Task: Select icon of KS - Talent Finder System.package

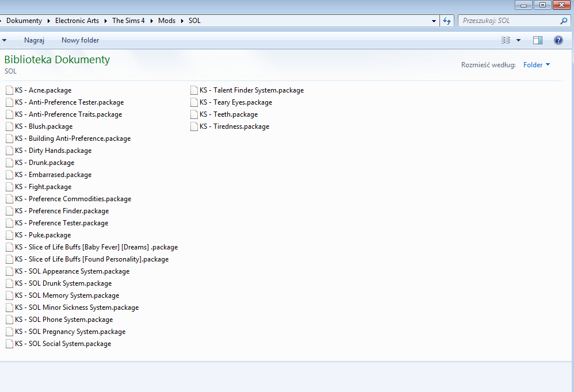Action: pos(194,90)
